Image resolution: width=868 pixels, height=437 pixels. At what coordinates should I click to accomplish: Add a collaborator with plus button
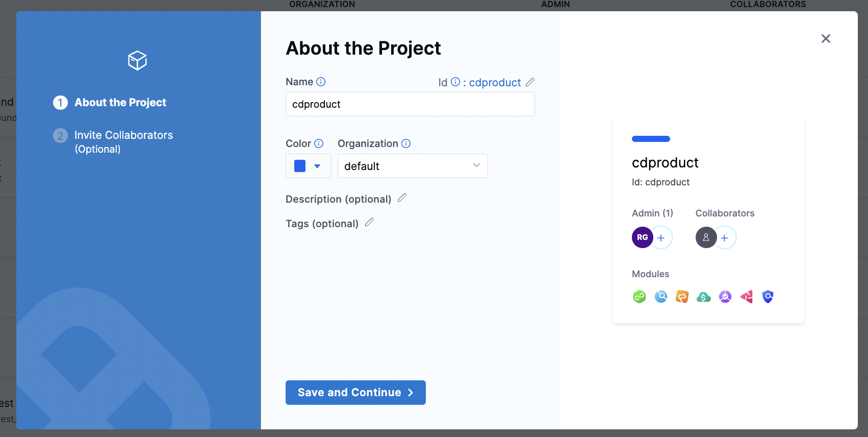pyautogui.click(x=724, y=238)
